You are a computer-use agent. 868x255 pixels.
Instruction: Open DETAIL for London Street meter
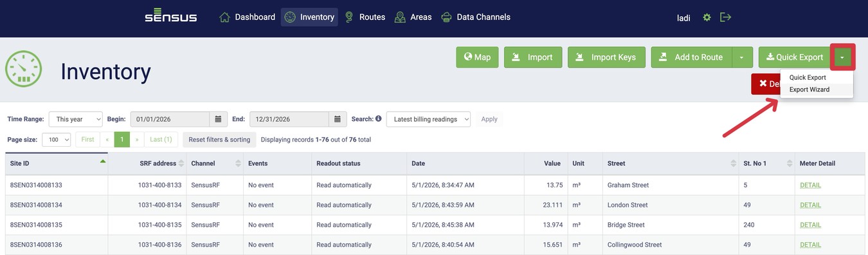point(810,205)
